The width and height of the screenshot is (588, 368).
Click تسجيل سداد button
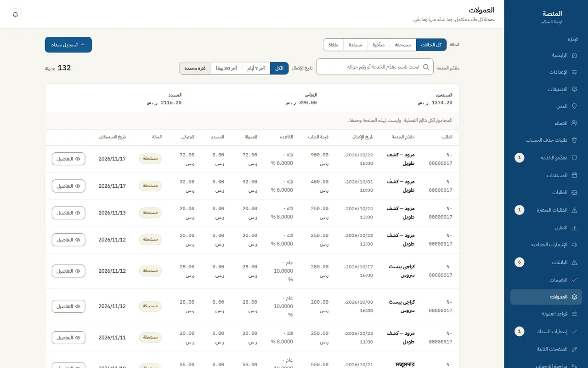(x=68, y=45)
